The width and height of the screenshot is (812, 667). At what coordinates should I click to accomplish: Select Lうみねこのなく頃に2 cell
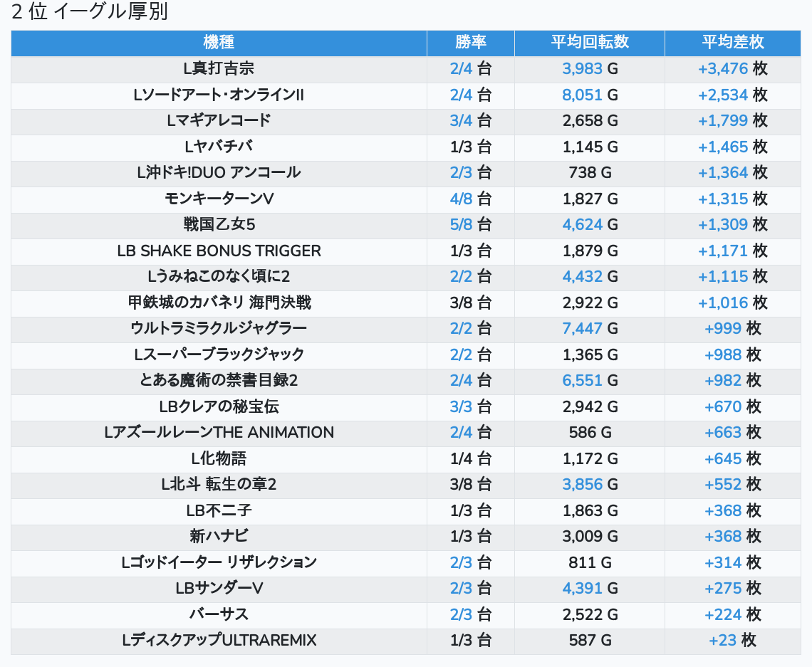219,277
